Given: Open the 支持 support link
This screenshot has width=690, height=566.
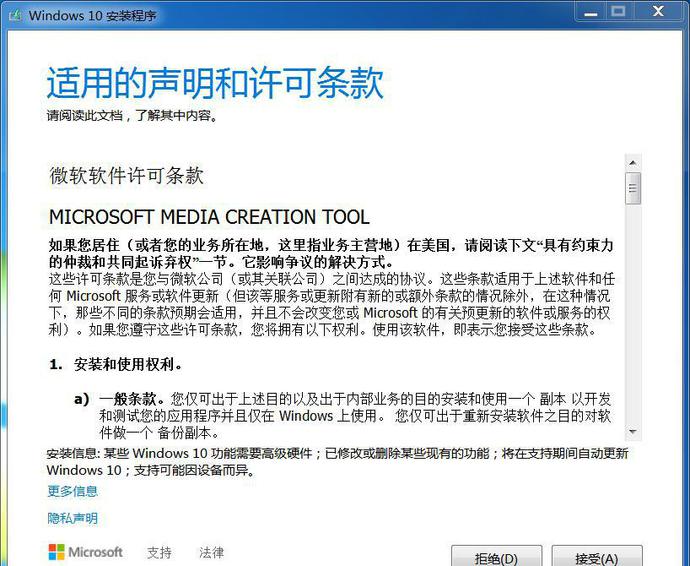Looking at the screenshot, I should [159, 552].
